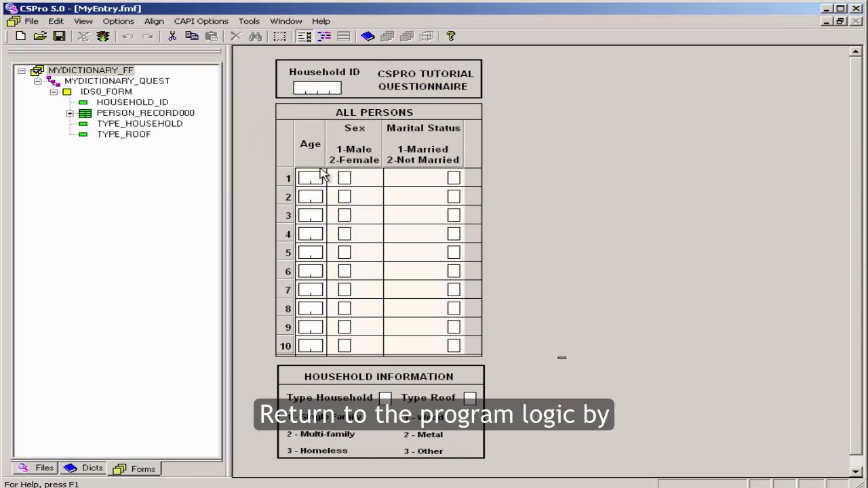Open a file with the folder icon

coord(40,37)
